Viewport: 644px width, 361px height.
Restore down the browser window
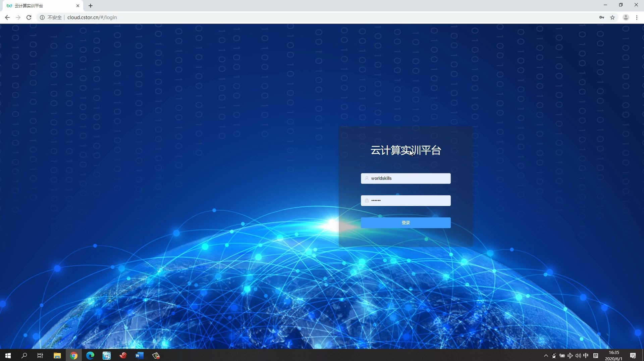621,5
